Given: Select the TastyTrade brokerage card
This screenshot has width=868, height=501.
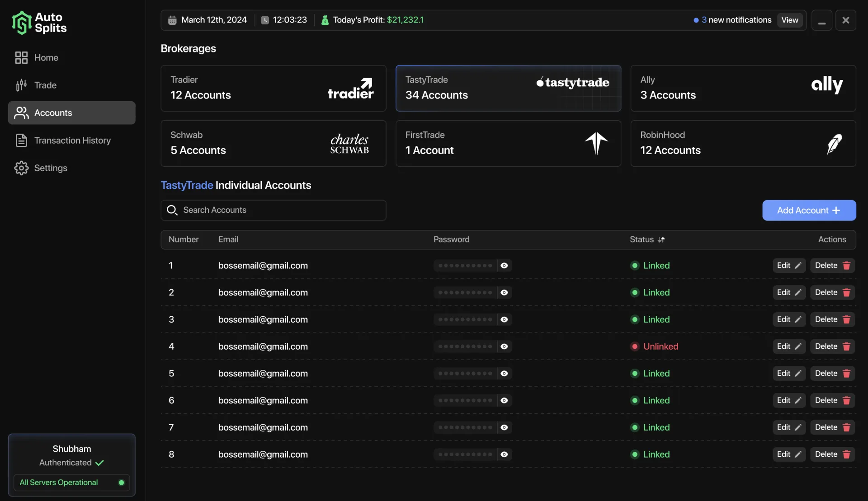Looking at the screenshot, I should [x=508, y=88].
